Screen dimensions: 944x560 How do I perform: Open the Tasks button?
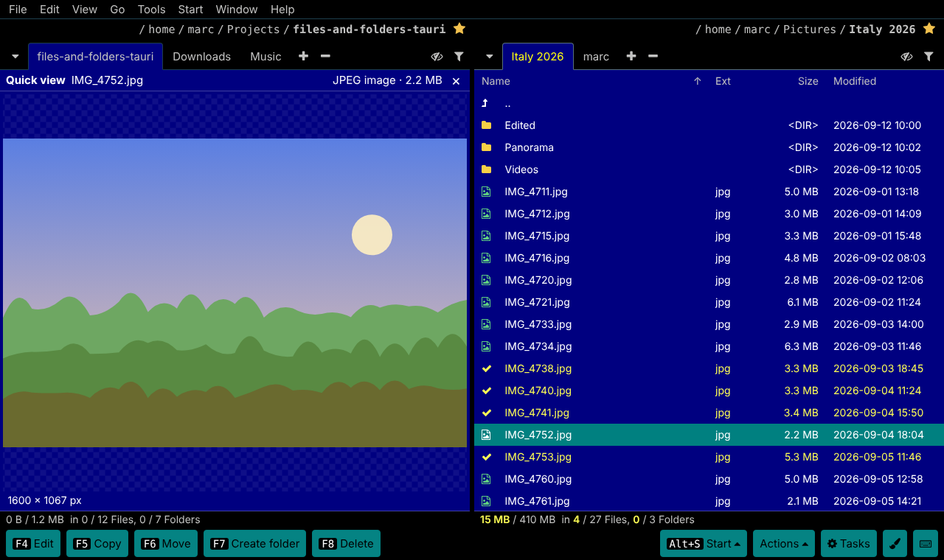coord(848,544)
